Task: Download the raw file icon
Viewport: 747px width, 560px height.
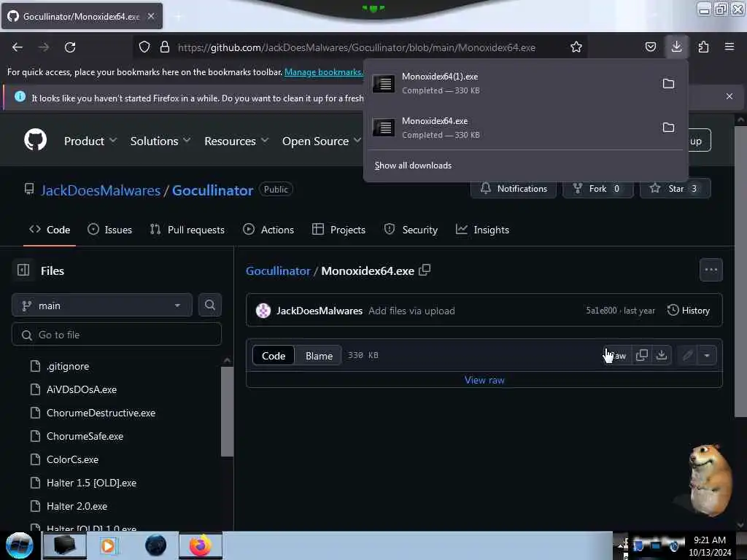Action: tap(662, 355)
